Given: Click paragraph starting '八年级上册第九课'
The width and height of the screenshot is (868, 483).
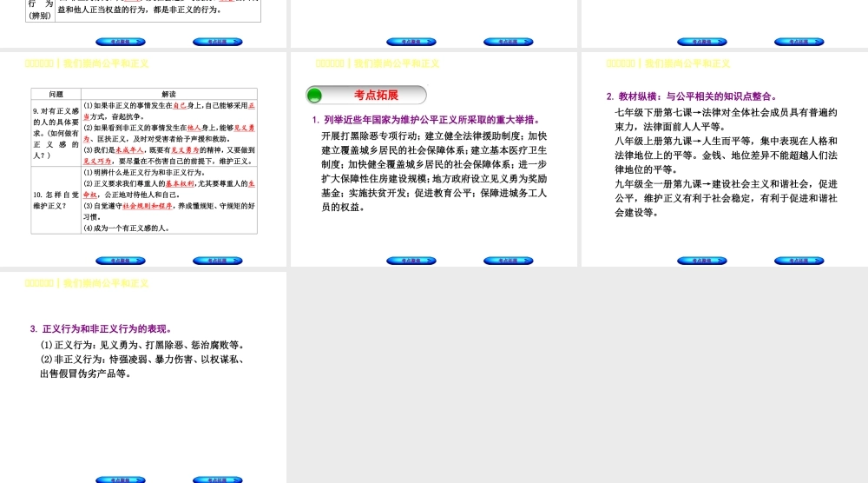Looking at the screenshot, I should pyautogui.click(x=726, y=155).
